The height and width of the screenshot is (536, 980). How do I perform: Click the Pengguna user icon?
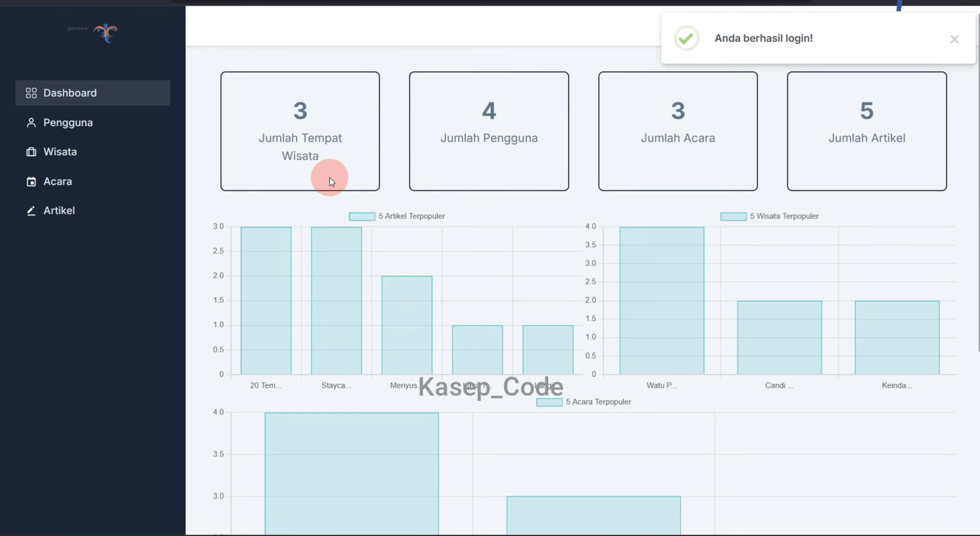31,123
